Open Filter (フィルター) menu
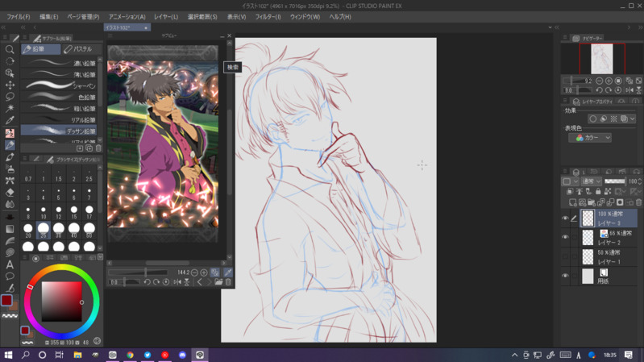This screenshot has height=362, width=644. click(x=268, y=17)
